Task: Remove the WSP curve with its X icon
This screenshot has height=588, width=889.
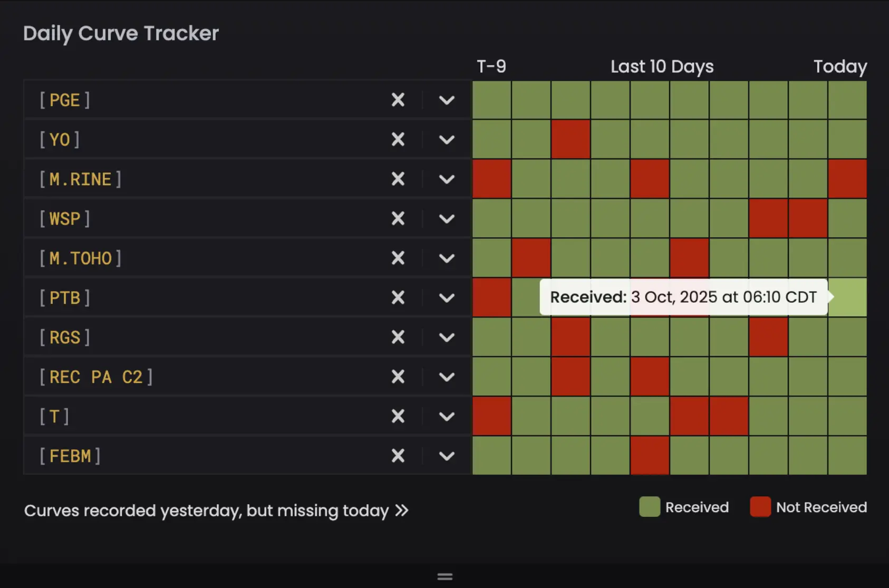Action: click(398, 218)
